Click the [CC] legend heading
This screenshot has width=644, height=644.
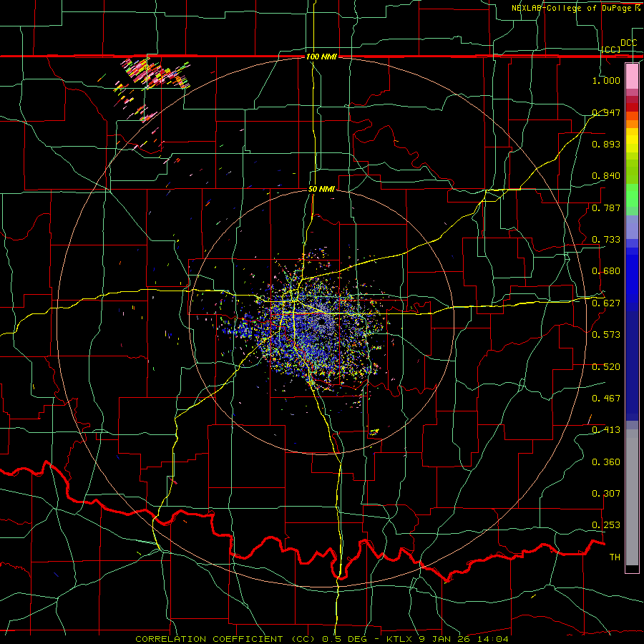[611, 49]
